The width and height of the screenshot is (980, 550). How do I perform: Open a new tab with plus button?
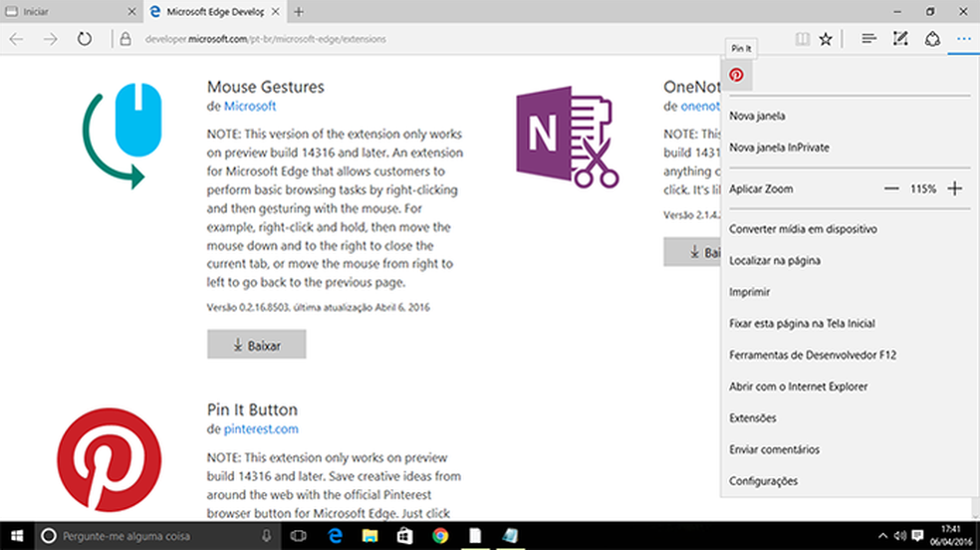299,12
